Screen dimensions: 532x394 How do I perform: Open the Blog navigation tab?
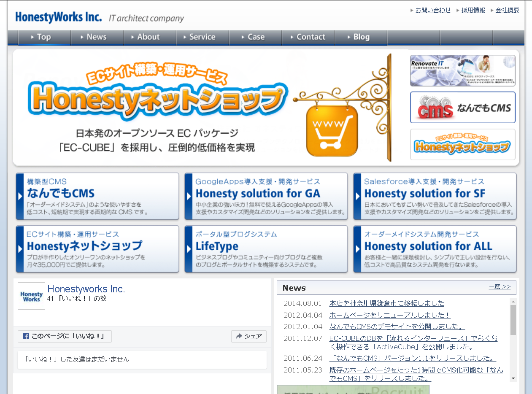[x=361, y=37]
